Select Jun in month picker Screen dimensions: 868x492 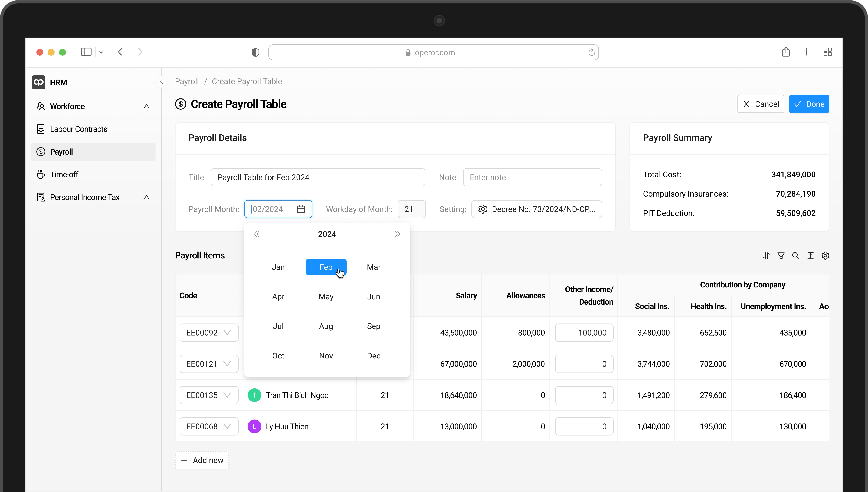pyautogui.click(x=374, y=297)
